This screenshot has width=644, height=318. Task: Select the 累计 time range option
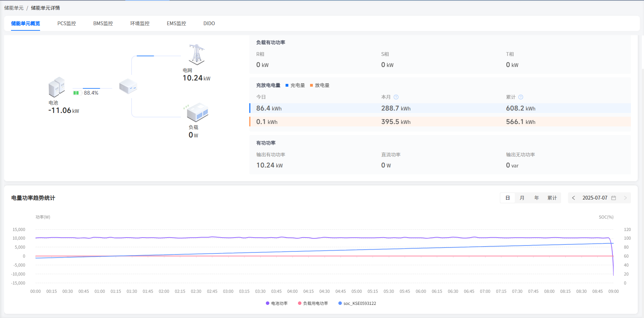[552, 198]
